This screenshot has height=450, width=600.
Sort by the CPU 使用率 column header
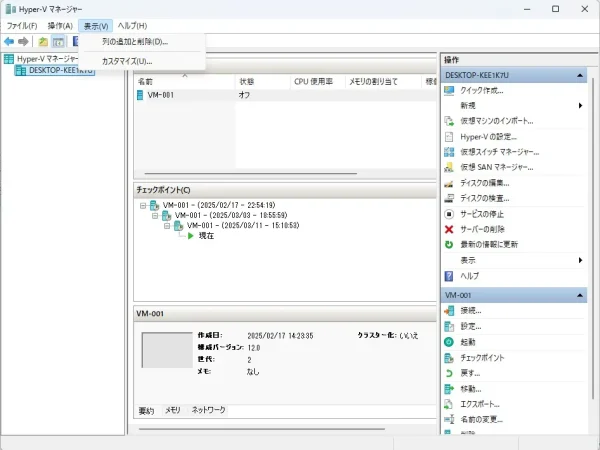(317, 82)
